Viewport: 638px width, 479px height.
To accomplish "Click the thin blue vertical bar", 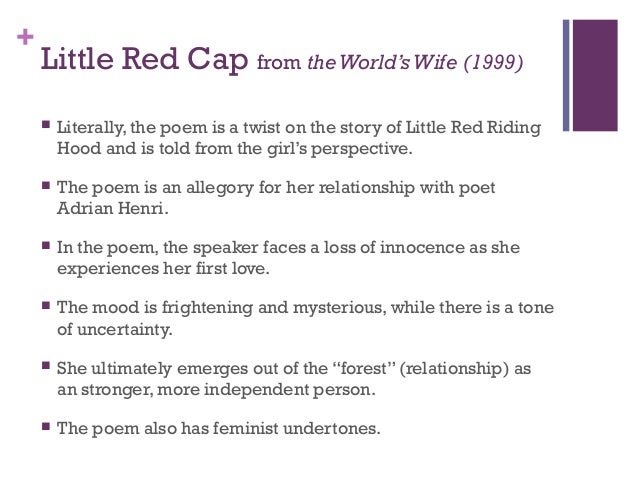I will (x=566, y=75).
